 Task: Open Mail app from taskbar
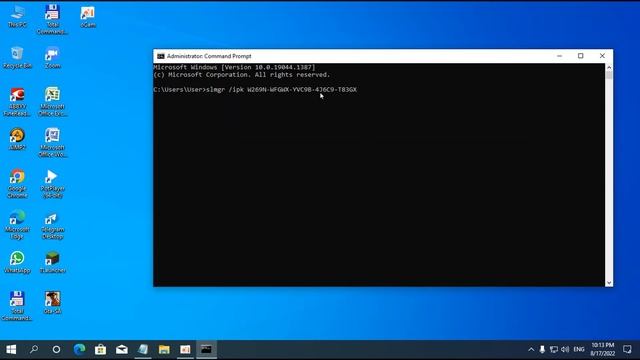tap(122, 349)
